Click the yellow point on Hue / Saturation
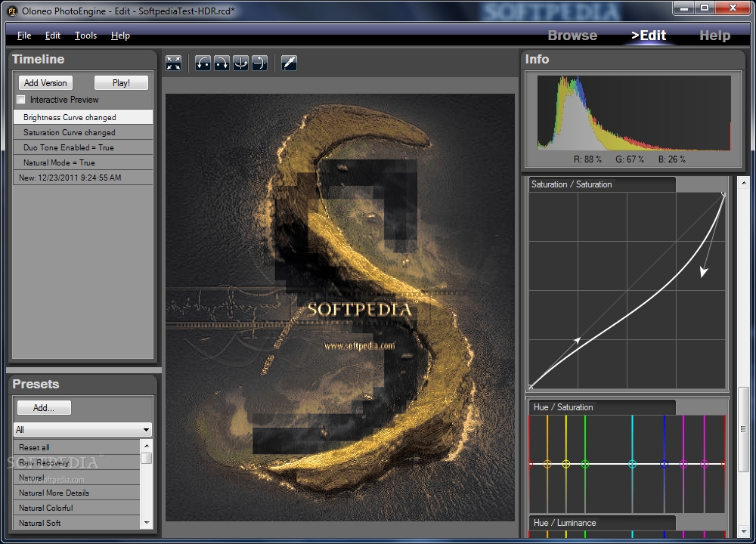 coord(566,464)
